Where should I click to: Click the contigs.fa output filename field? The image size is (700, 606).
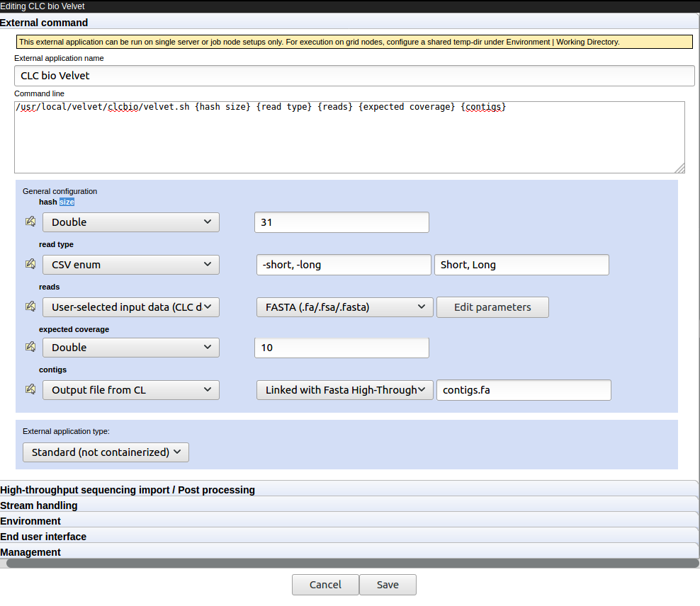[x=524, y=389]
